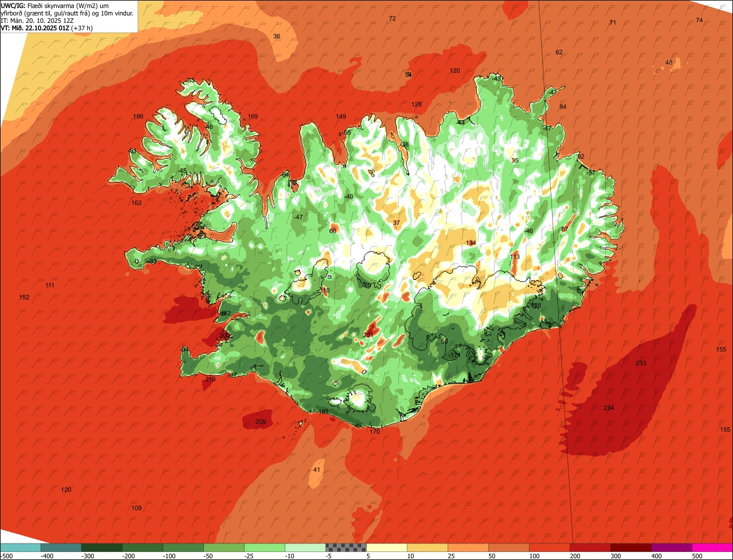Click the map value 149 off the north coast
Viewport: 733px width, 560px height.
pyautogui.click(x=341, y=117)
